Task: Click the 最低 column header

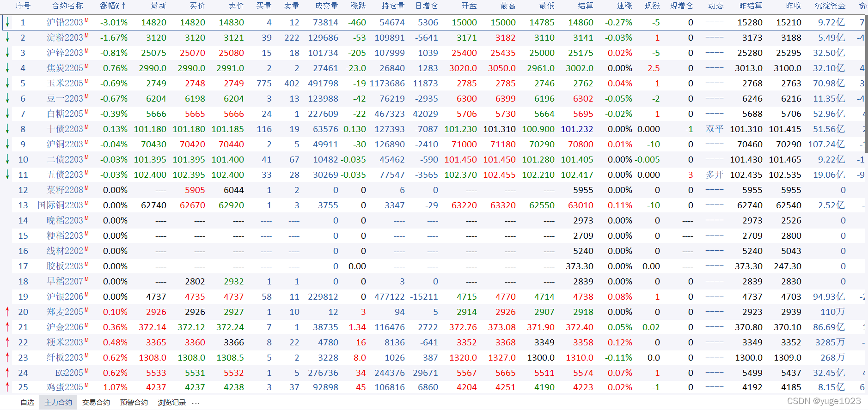Action: click(x=547, y=6)
